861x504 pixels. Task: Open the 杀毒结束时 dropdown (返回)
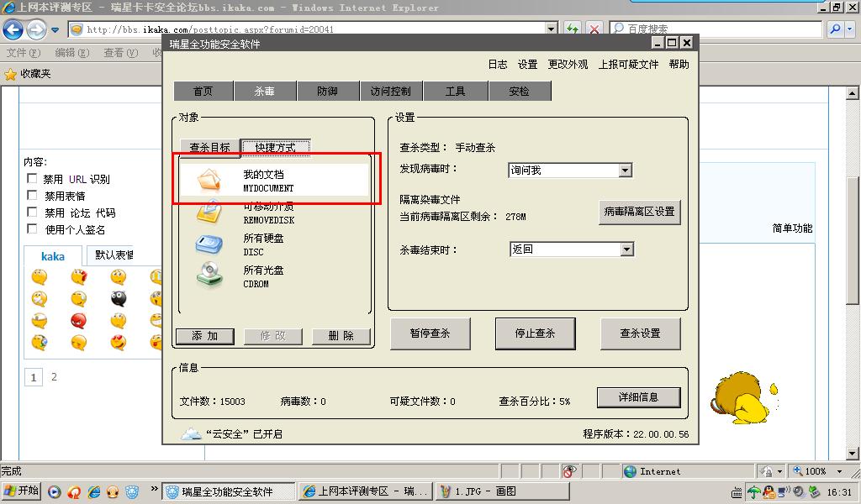[626, 249]
